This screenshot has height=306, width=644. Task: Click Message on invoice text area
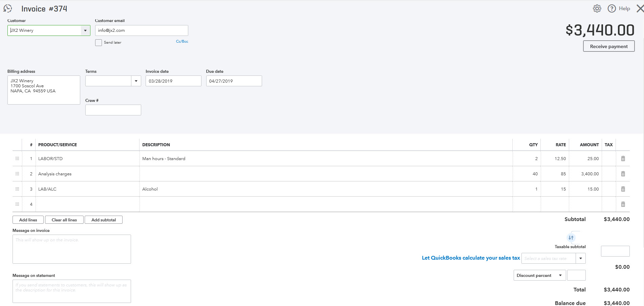(72, 249)
